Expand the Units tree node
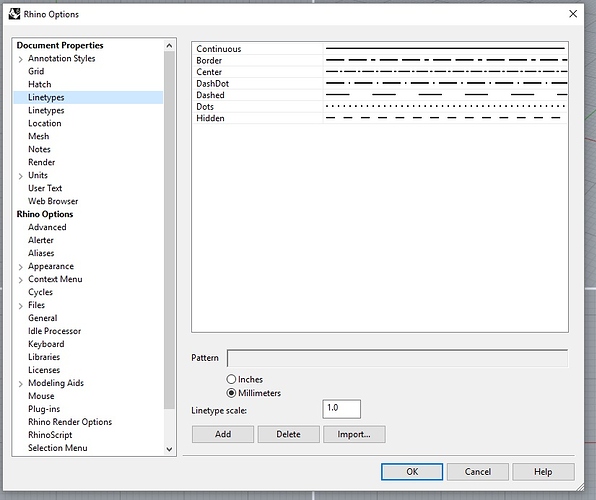 pos(21,176)
